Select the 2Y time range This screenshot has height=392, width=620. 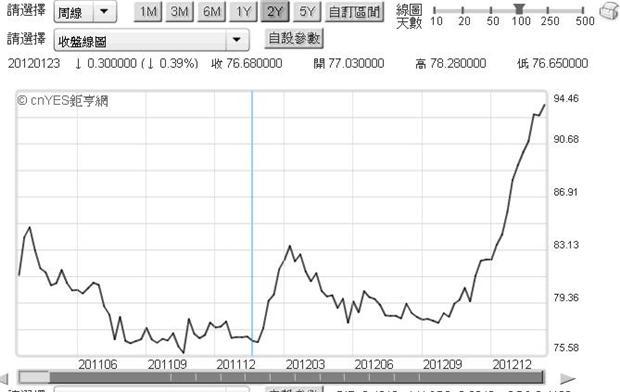point(275,12)
